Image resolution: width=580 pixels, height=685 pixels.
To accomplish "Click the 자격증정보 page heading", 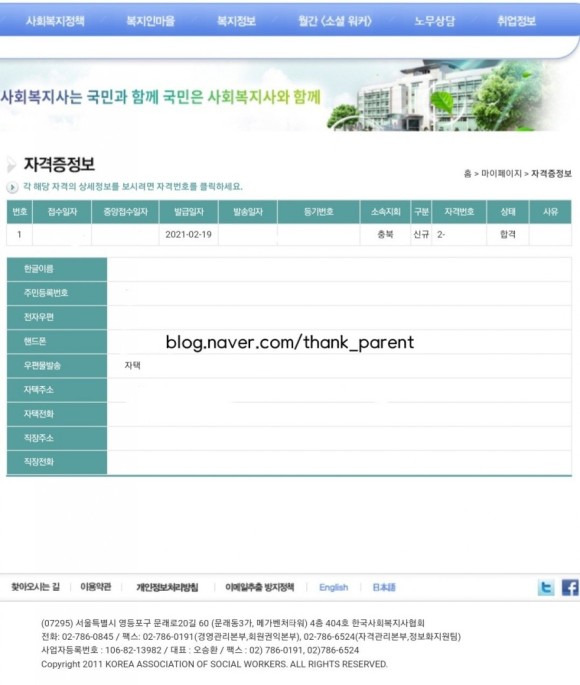I will tap(59, 164).
